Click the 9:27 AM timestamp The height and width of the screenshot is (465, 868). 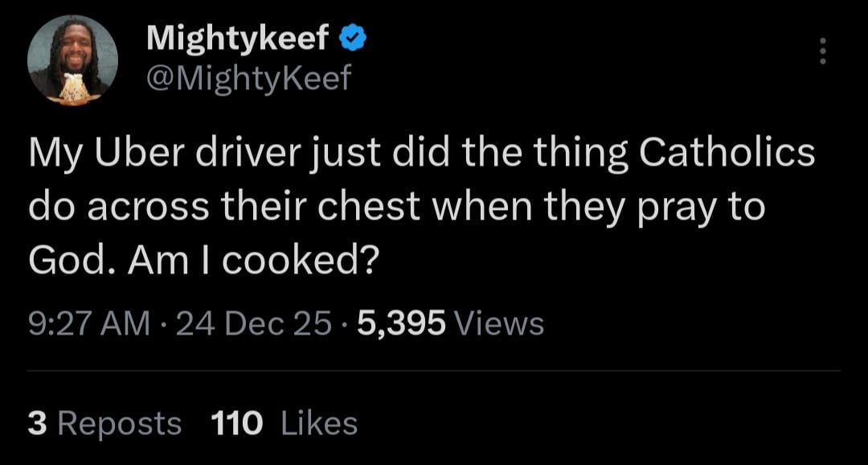(88, 323)
